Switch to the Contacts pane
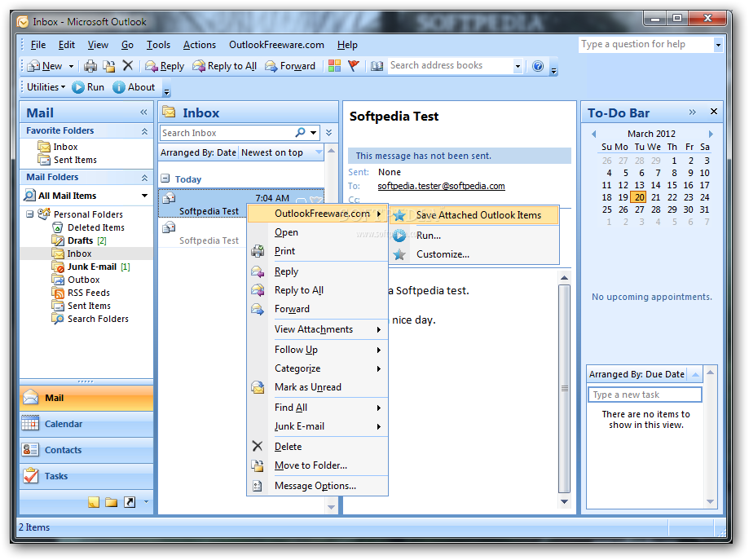Image resolution: width=749 pixels, height=560 pixels. click(86, 450)
